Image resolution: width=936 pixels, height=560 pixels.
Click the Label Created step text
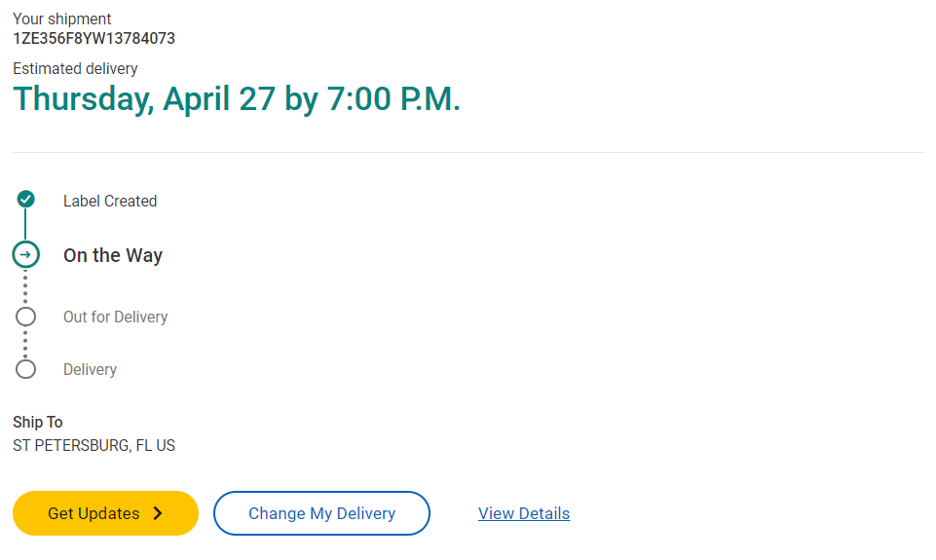(110, 201)
